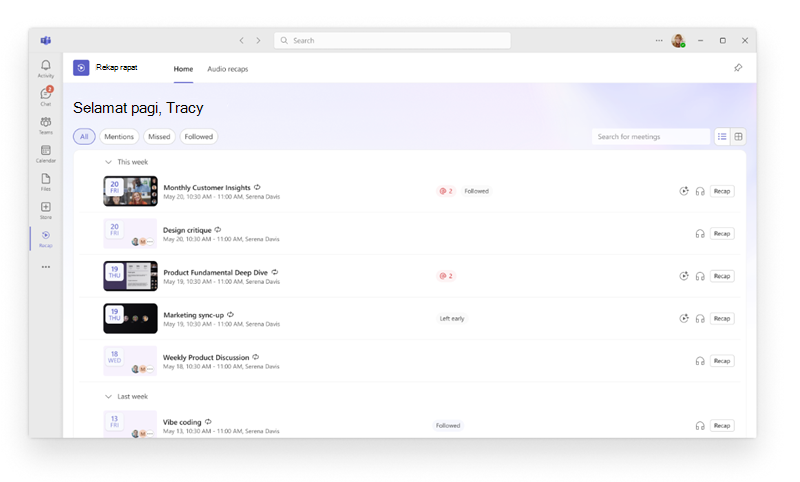
Task: Go back with the left arrow
Action: [242, 40]
